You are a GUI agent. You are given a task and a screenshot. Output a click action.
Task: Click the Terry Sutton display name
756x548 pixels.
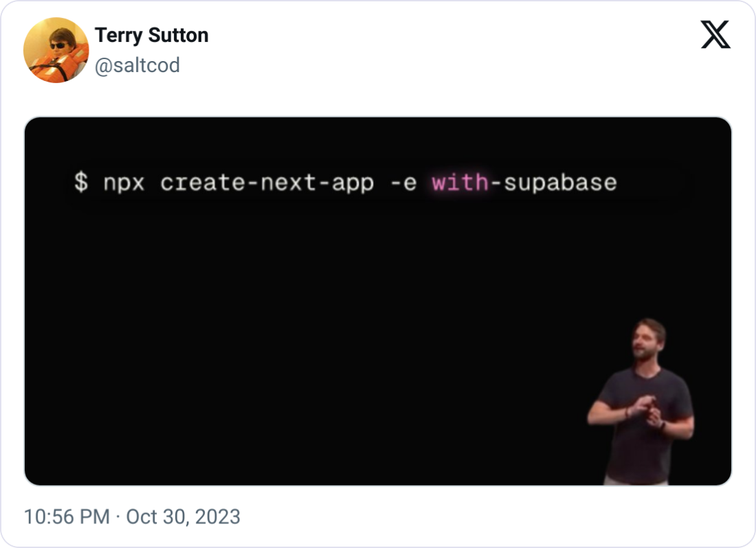click(x=151, y=35)
